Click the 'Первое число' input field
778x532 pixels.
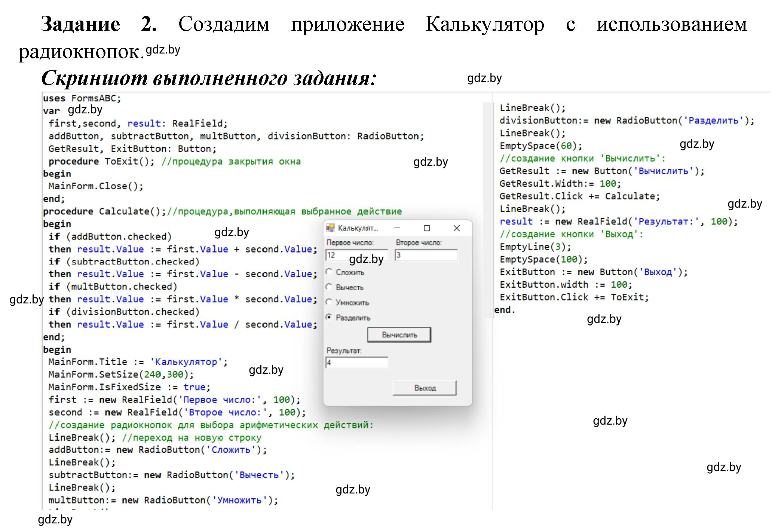(x=357, y=255)
